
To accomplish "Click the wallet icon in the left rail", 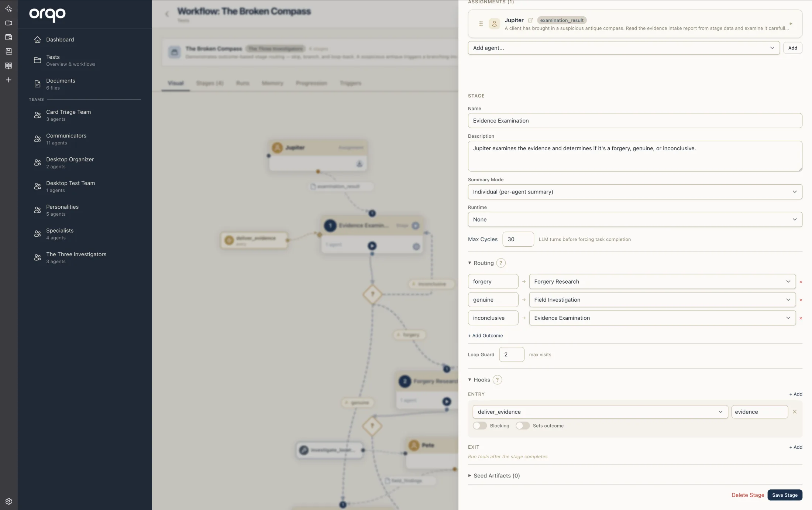I will (9, 37).
